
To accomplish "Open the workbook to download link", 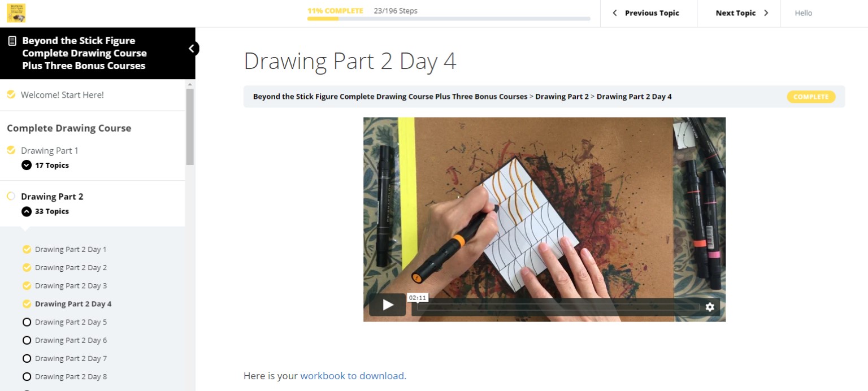I will 352,376.
